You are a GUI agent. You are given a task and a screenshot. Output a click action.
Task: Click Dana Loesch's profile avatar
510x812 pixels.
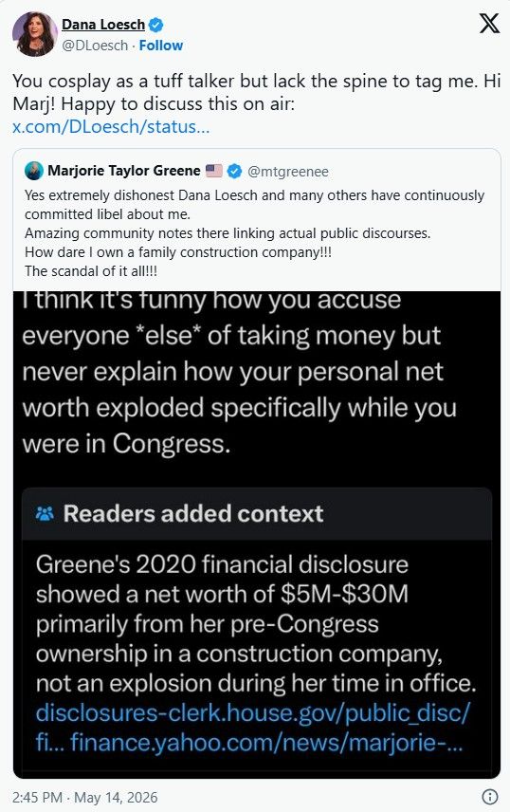(x=34, y=33)
